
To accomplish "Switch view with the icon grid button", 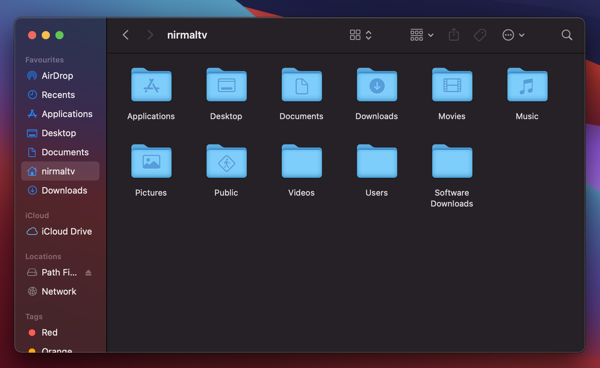I will (355, 35).
